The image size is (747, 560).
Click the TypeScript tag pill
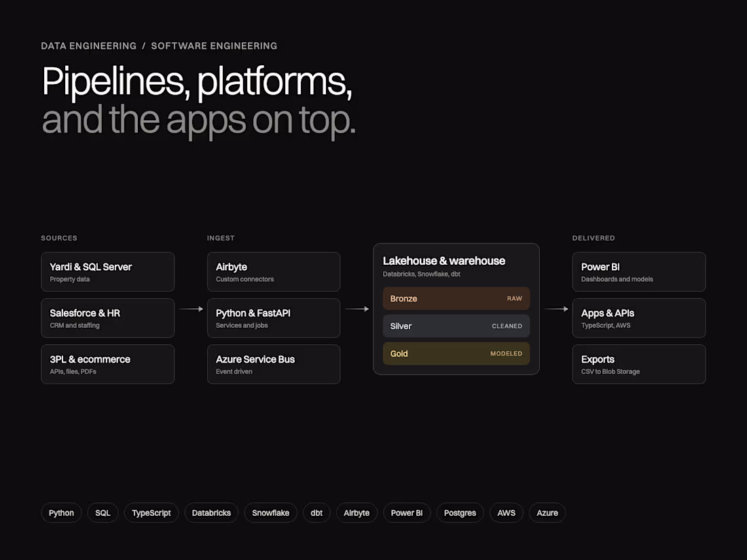pos(151,513)
